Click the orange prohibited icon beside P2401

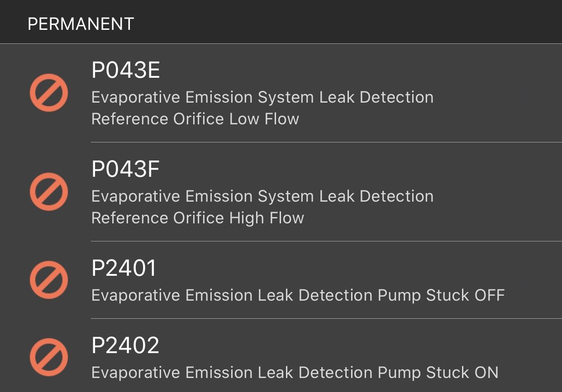(49, 280)
